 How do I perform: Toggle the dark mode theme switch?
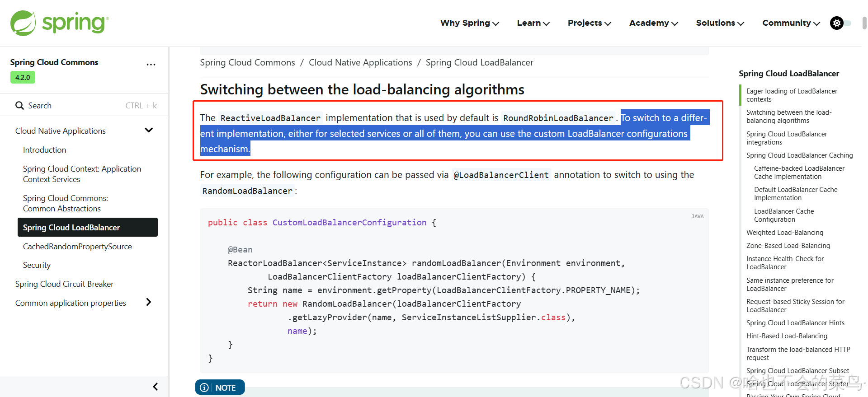point(840,23)
